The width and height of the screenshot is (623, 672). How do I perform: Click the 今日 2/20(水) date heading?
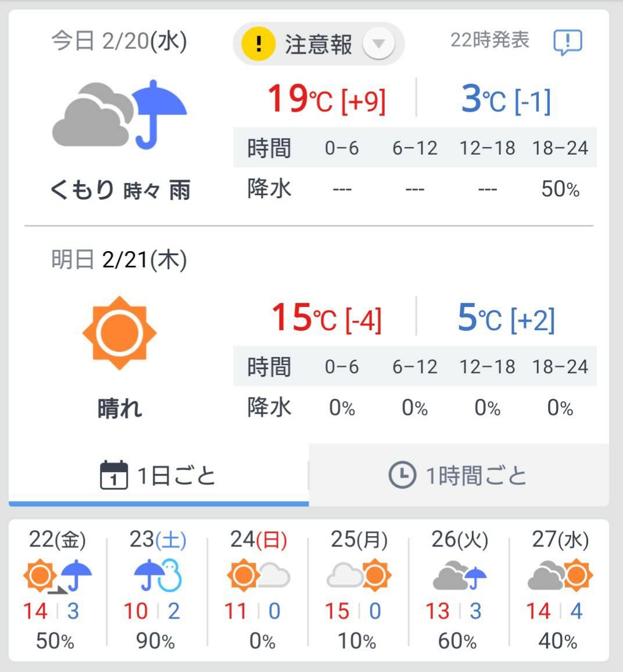point(119,41)
